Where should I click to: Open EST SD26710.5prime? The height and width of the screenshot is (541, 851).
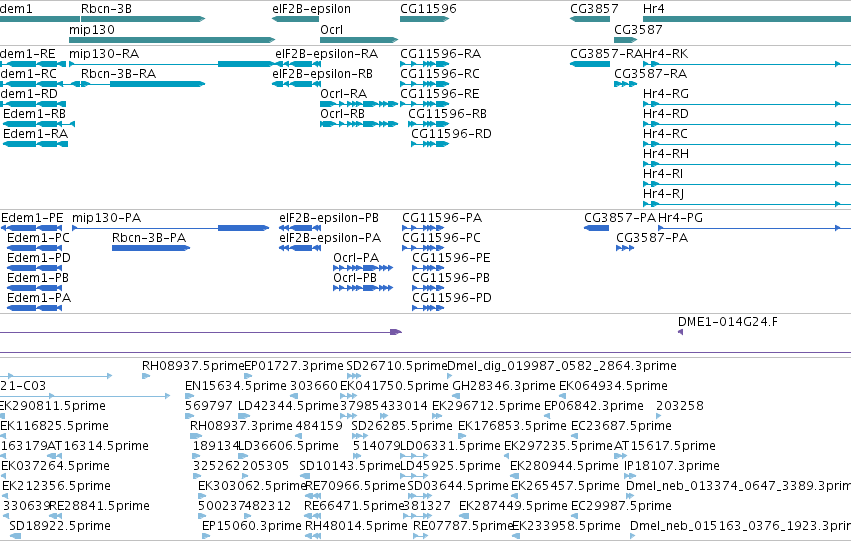(397, 366)
